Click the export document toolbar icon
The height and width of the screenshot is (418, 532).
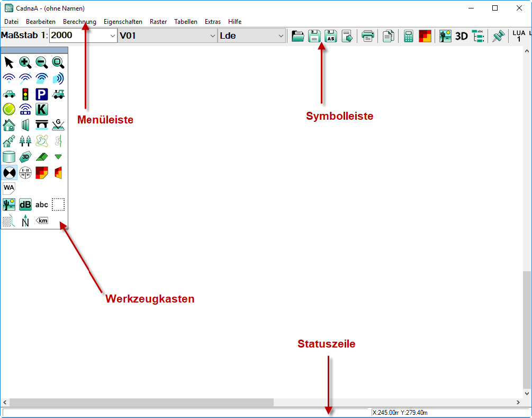347,35
